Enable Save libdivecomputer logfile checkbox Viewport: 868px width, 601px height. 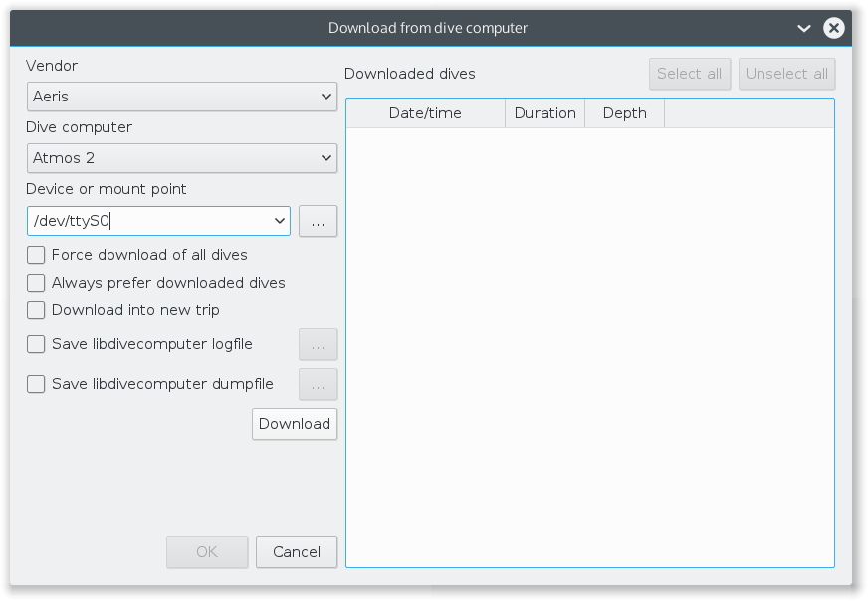(36, 344)
